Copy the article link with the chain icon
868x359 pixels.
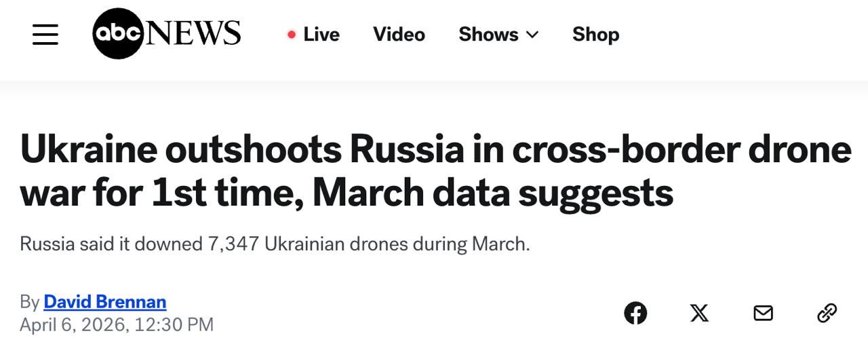(x=827, y=313)
